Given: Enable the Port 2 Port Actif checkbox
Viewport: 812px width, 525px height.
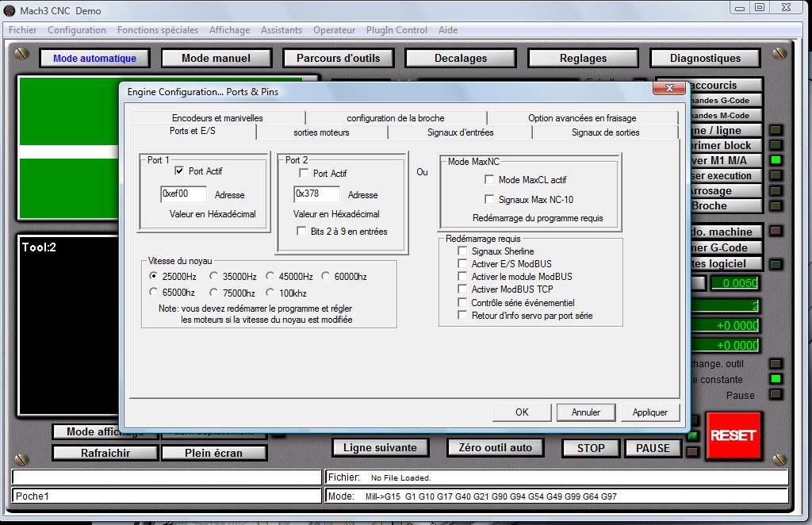Looking at the screenshot, I should 304,173.
